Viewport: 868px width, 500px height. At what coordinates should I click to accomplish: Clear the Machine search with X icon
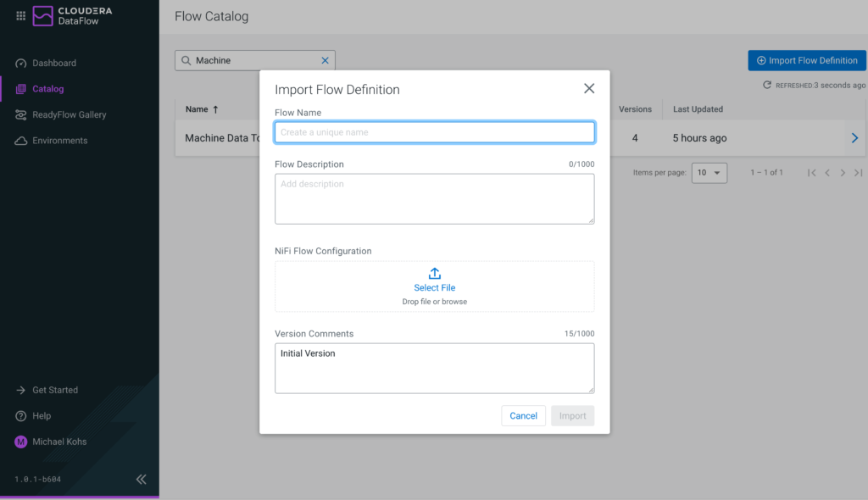pyautogui.click(x=325, y=60)
